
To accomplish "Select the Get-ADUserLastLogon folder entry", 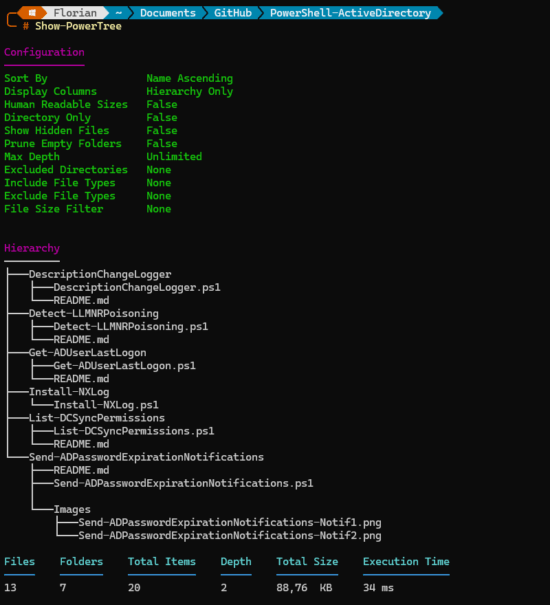I will pyautogui.click(x=88, y=353).
